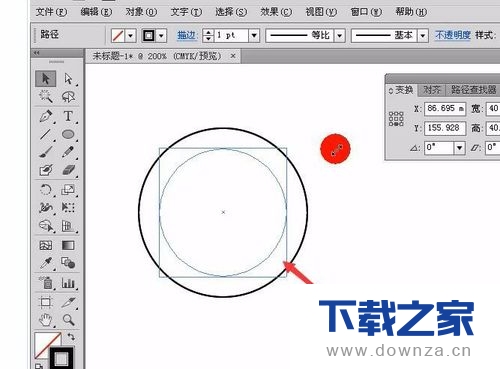Open the 文件(F) menu
The height and width of the screenshot is (369, 500).
click(51, 12)
